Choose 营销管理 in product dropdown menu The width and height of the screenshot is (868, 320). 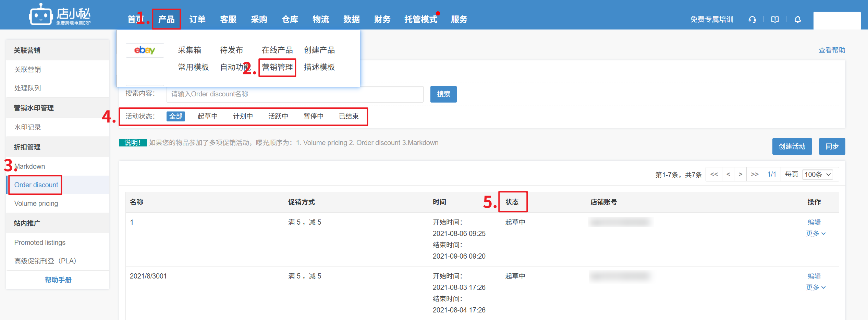(277, 67)
